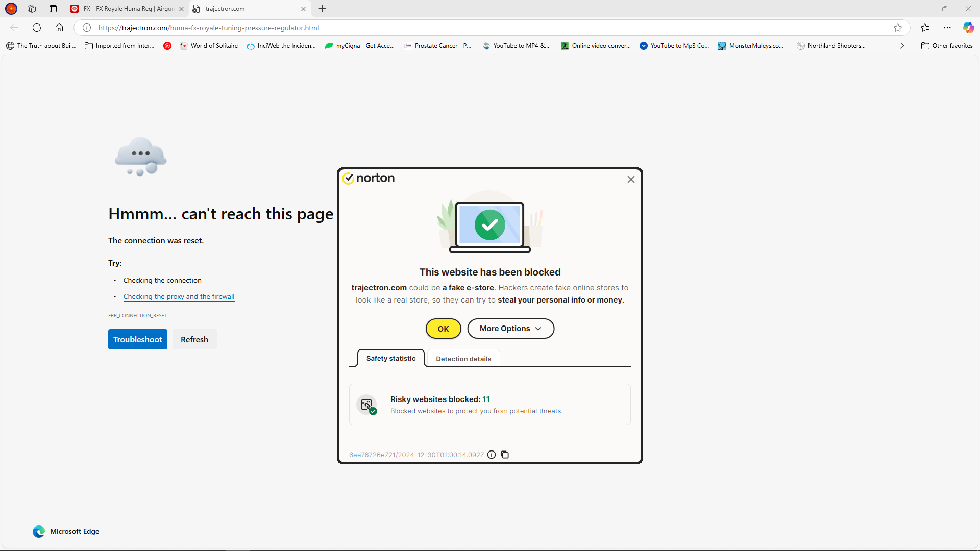The height and width of the screenshot is (551, 980).
Task: Go to the Home page icon
Action: (x=59, y=28)
